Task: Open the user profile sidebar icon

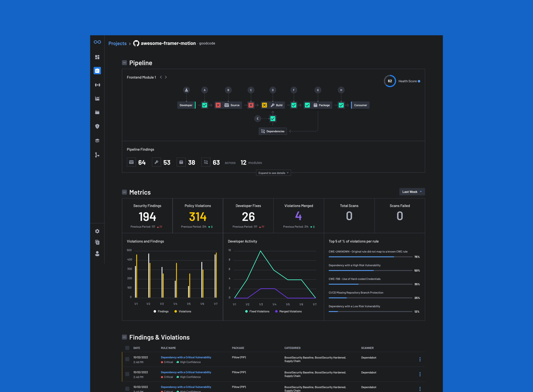Action: [x=97, y=254]
